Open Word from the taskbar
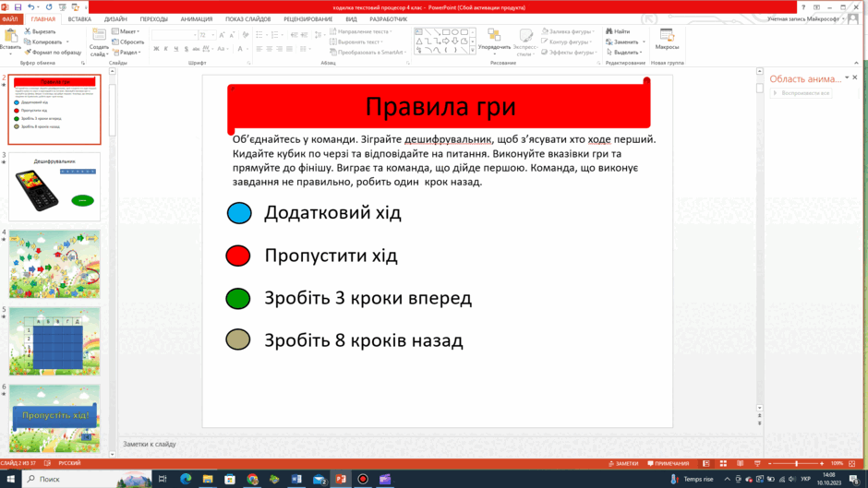Screen dimensions: 868x488 pyautogui.click(x=296, y=479)
